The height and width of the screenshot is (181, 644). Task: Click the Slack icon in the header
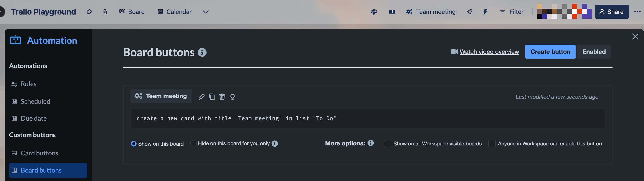point(374,12)
